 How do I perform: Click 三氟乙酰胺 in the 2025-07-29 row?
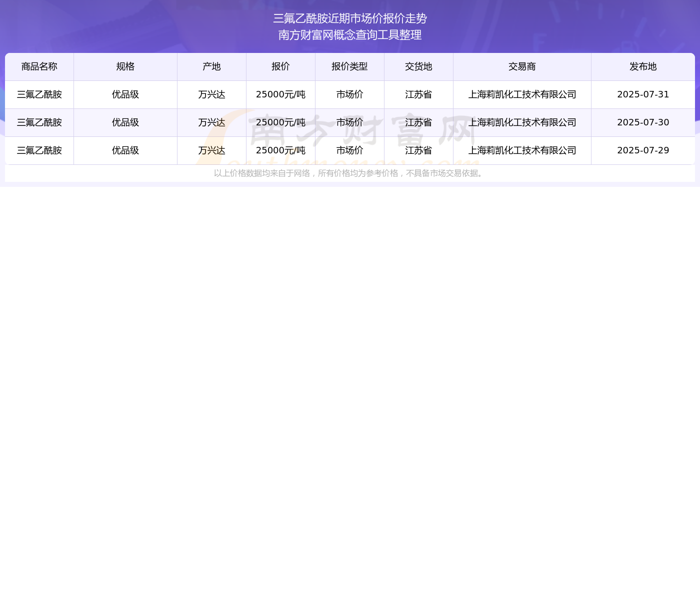(39, 150)
